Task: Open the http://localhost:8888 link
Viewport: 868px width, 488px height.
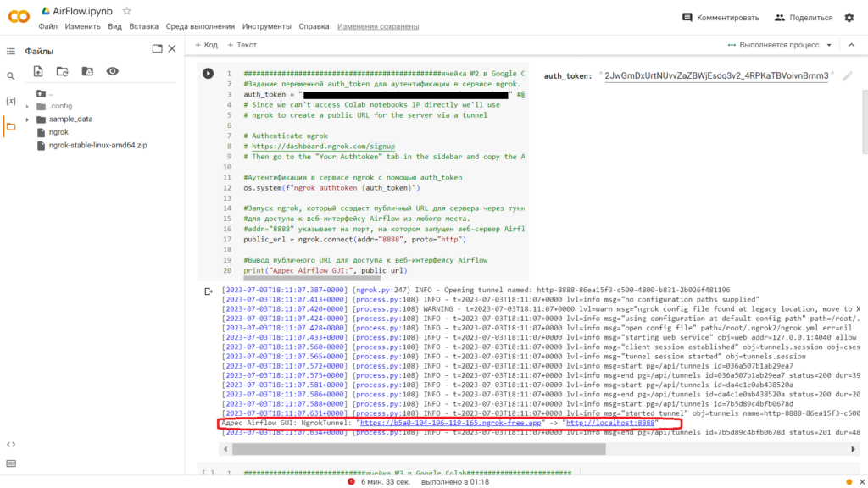Action: tap(610, 423)
